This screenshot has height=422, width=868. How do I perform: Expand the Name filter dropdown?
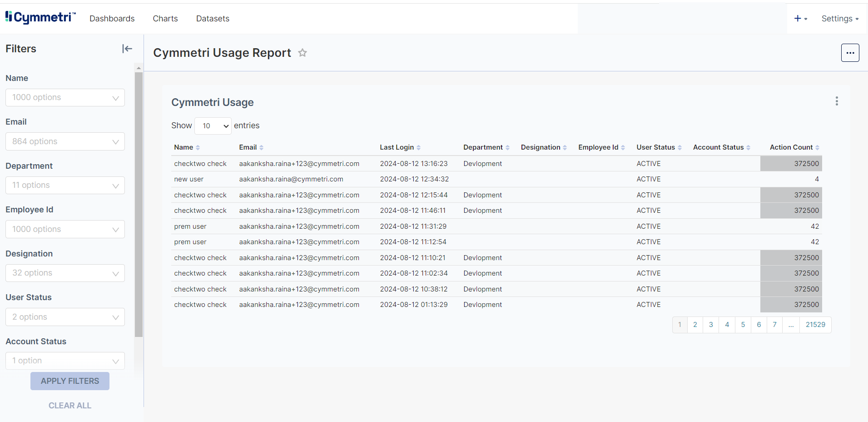pyautogui.click(x=65, y=98)
